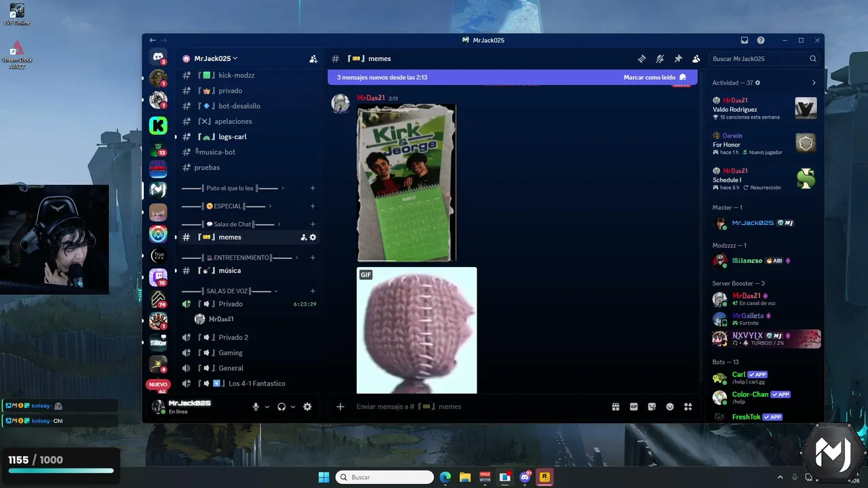Add channel to Puto el que lo lea category
Screen dimensions: 868x488
click(313, 188)
